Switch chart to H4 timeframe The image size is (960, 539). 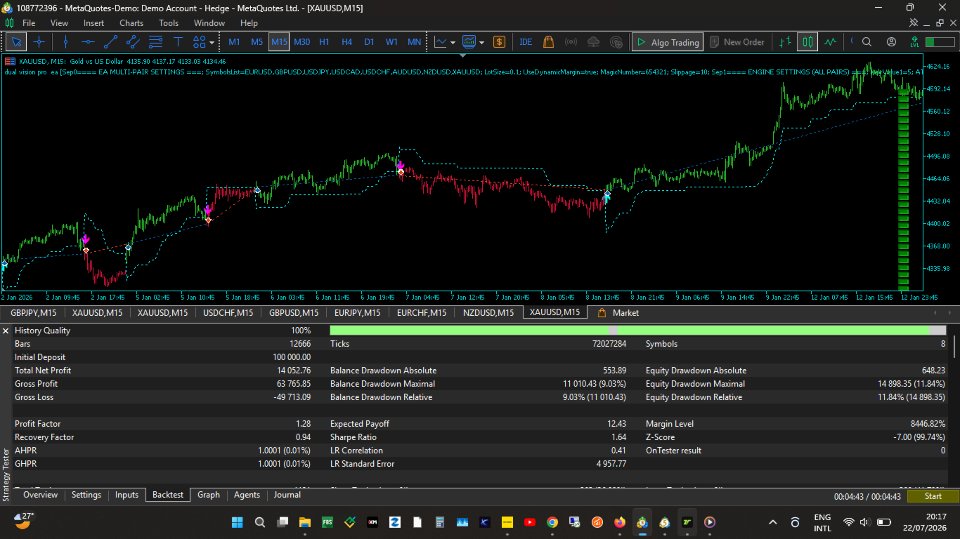347,42
